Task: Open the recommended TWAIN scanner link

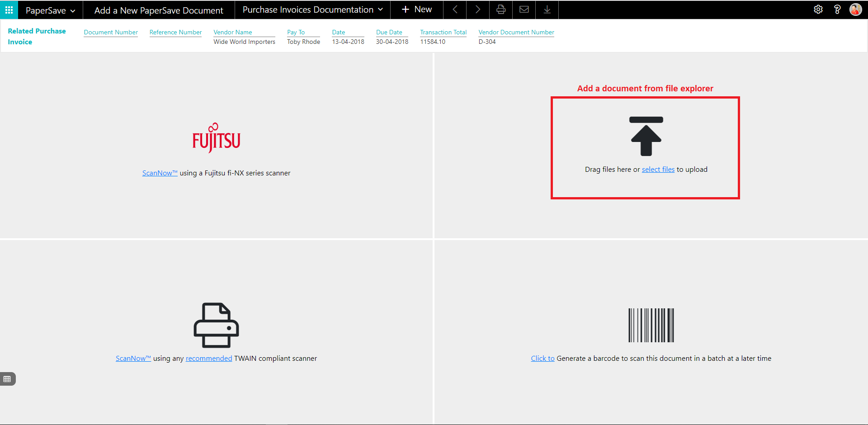Action: pyautogui.click(x=208, y=359)
